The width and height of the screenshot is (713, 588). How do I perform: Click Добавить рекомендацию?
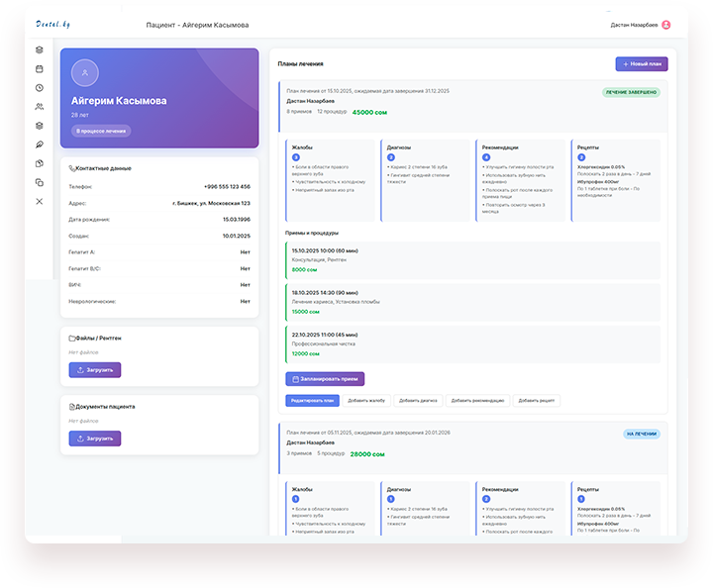477,401
